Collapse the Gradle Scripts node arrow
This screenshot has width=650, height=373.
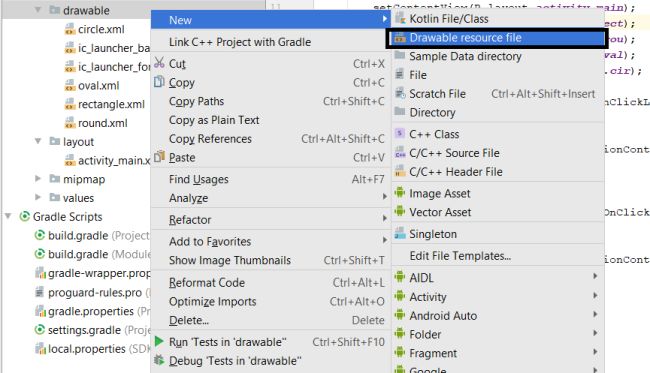(8, 216)
